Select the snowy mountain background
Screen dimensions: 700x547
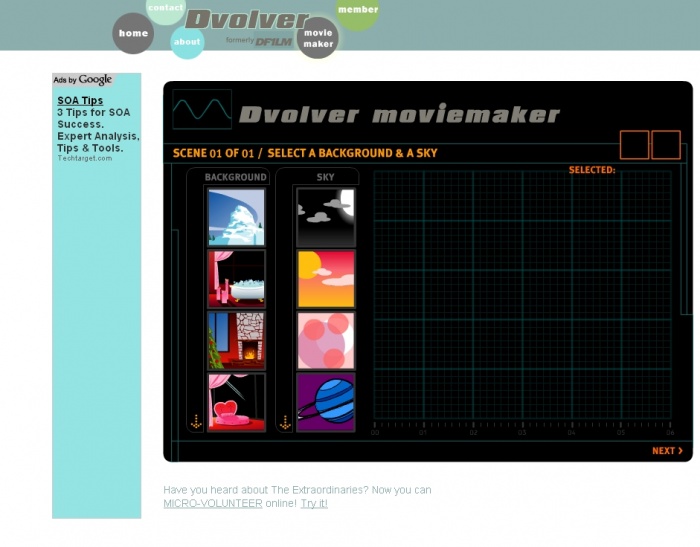click(236, 217)
